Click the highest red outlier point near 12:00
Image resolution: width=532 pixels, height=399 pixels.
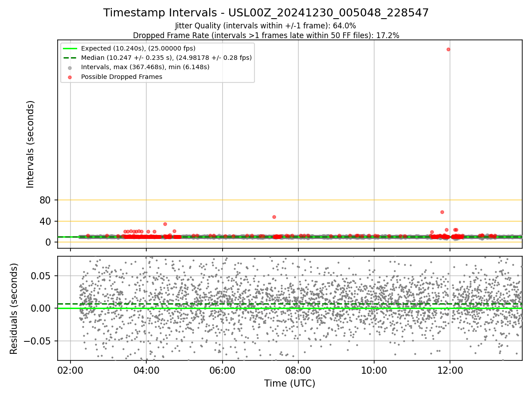(448, 49)
